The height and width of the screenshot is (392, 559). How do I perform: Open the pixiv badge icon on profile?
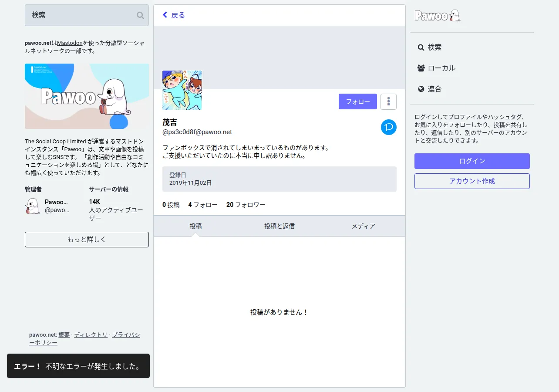point(389,127)
